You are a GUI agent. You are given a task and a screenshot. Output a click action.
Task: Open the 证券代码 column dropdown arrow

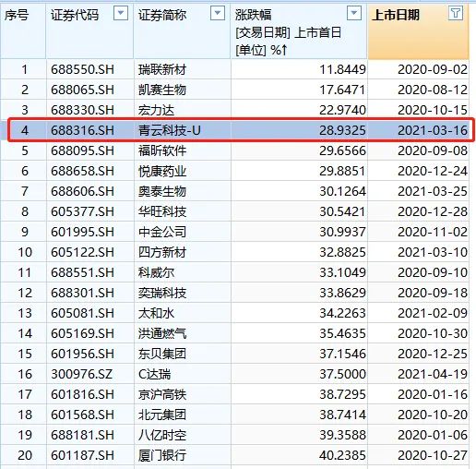coord(121,13)
